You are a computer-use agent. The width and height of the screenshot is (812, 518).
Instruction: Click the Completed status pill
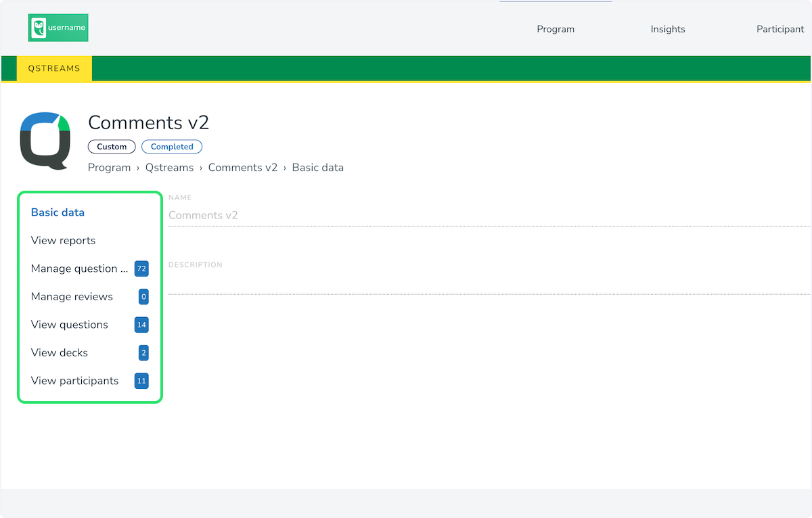[x=172, y=147]
